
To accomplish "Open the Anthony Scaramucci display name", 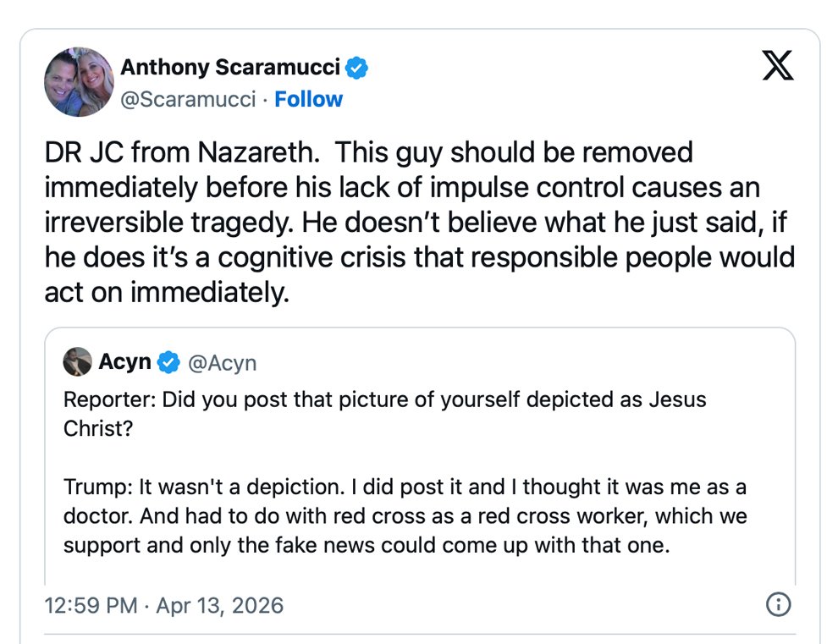I will (x=231, y=67).
